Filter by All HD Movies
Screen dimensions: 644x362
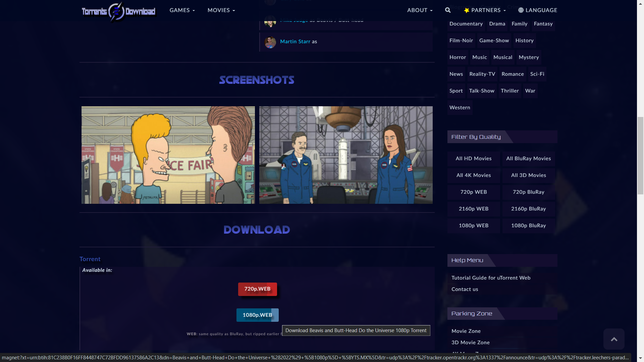point(474,159)
